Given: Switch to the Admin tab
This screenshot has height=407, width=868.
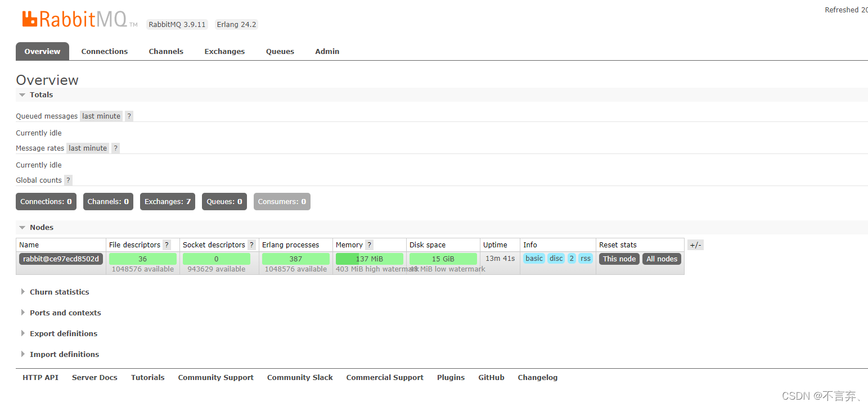Looking at the screenshot, I should click(327, 51).
